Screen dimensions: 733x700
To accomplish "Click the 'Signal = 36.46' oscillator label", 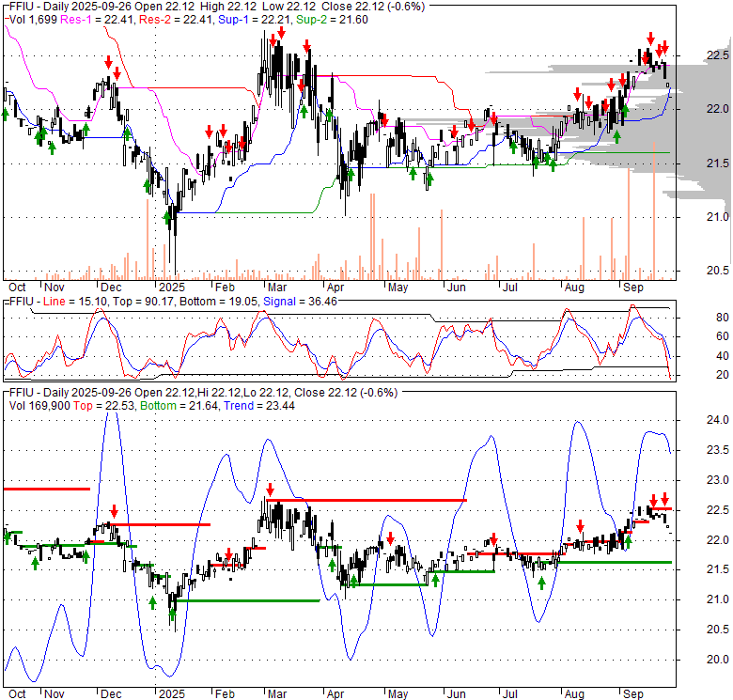I will (x=300, y=302).
